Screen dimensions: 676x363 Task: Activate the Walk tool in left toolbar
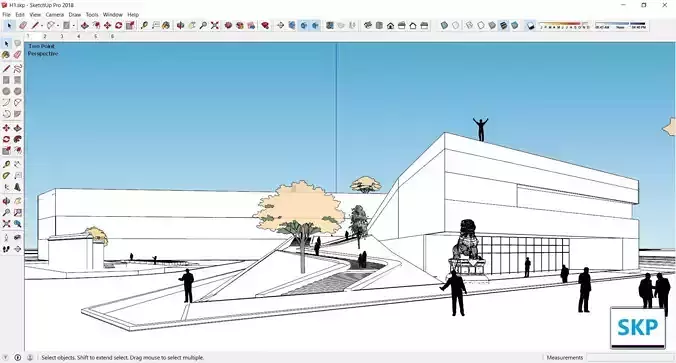click(6, 249)
